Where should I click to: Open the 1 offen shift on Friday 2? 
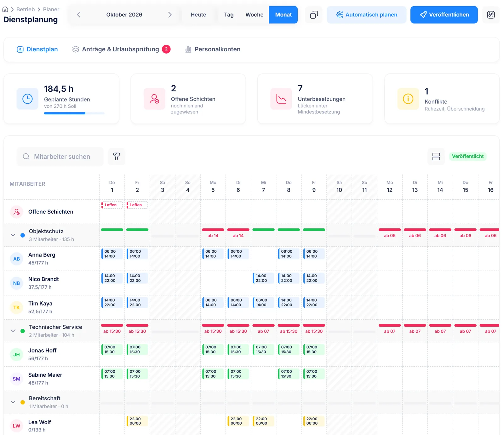point(137,205)
